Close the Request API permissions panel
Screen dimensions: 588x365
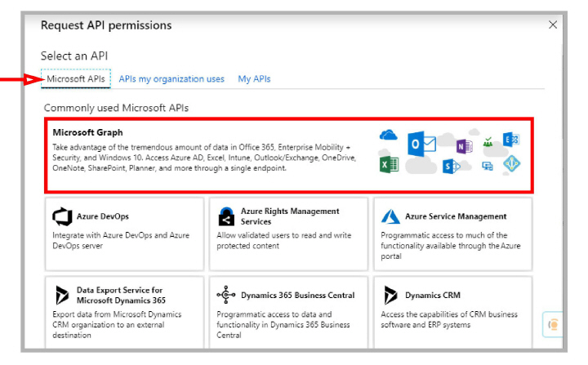(x=553, y=24)
